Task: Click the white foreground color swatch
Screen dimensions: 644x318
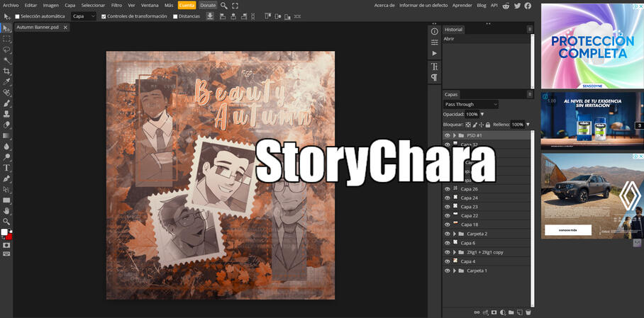Action: point(4,232)
